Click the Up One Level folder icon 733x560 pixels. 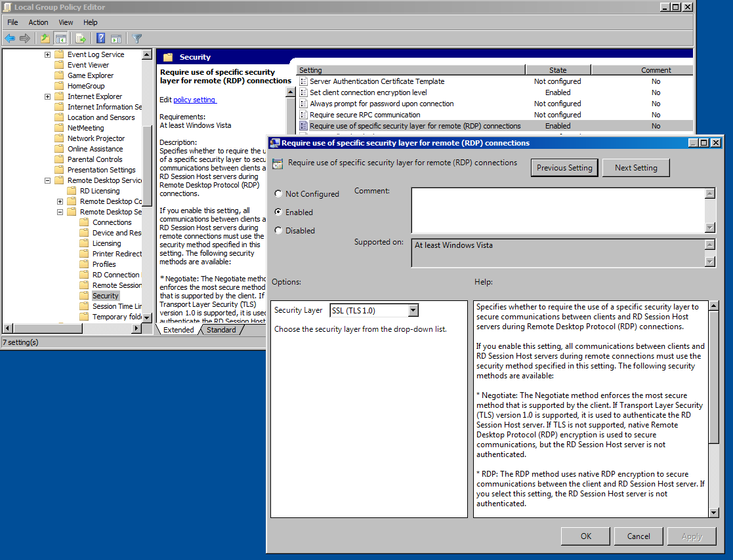tap(44, 38)
